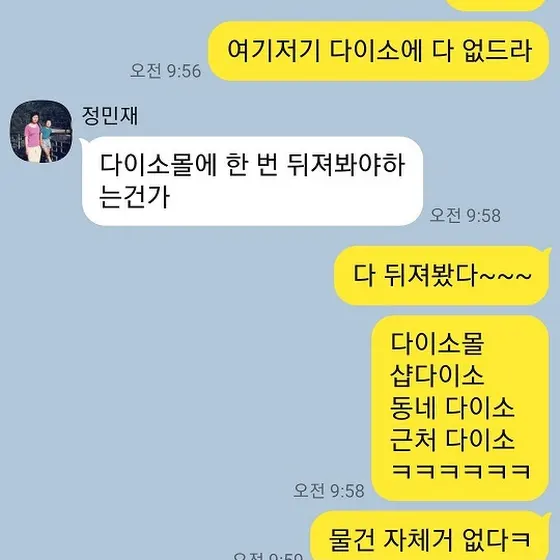Select the 동네 다이소 line
Screen dimensions: 560x560
pyautogui.click(x=452, y=407)
